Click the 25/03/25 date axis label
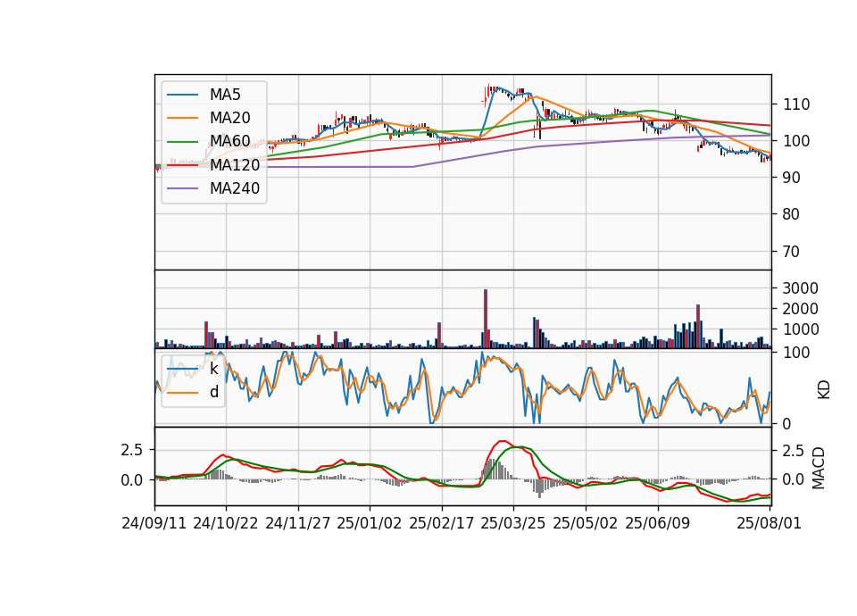Image resolution: width=857 pixels, height=616 pixels. click(513, 524)
